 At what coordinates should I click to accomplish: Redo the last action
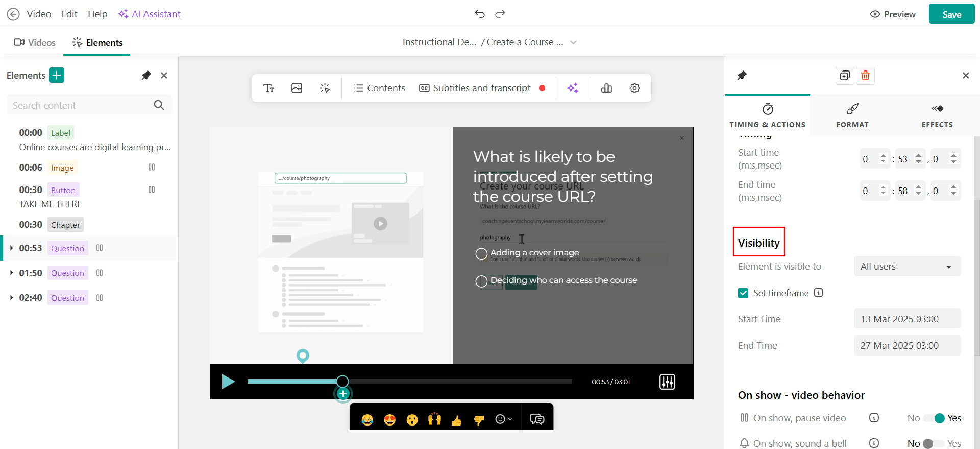click(500, 14)
